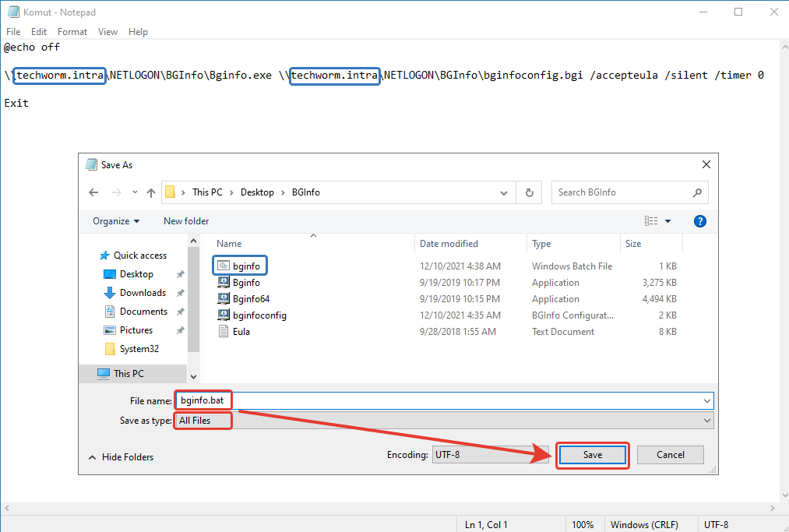Image resolution: width=789 pixels, height=532 pixels.
Task: Expand the Encoding UTF-8 dropdown
Action: coord(490,455)
